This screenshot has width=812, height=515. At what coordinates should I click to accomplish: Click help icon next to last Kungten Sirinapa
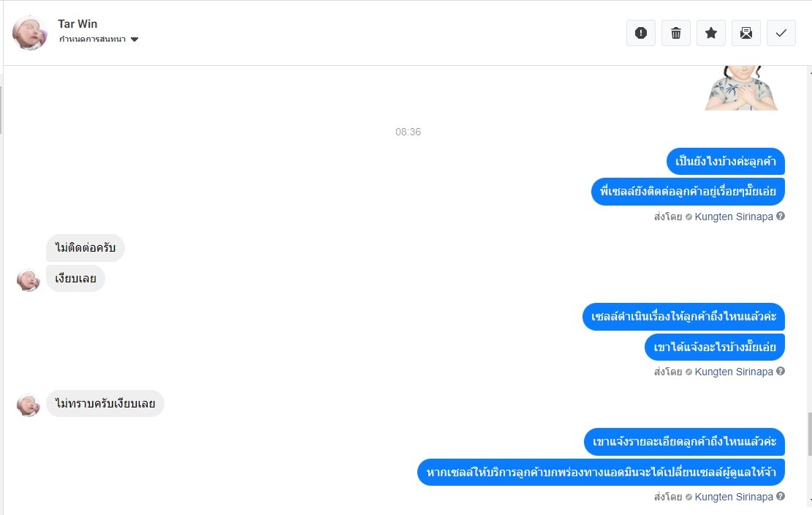point(781,496)
